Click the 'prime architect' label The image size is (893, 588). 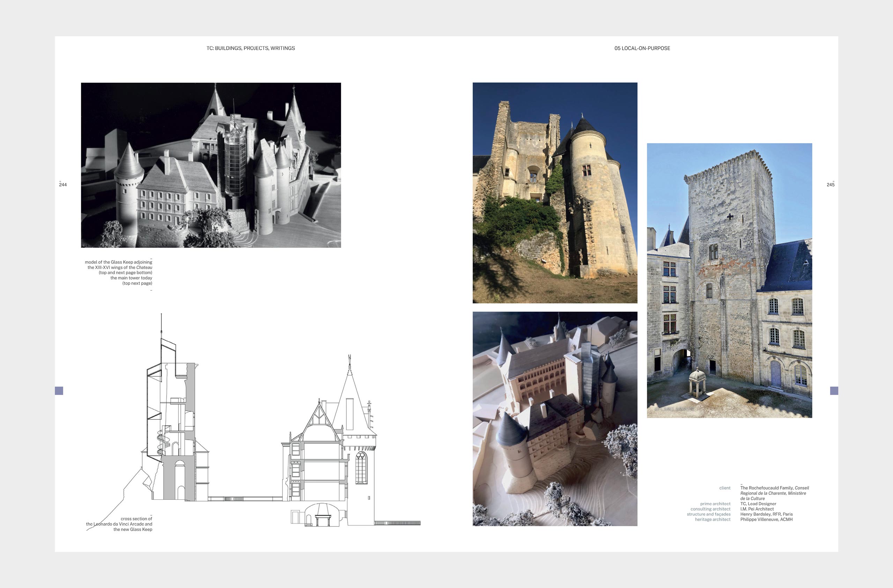click(715, 504)
